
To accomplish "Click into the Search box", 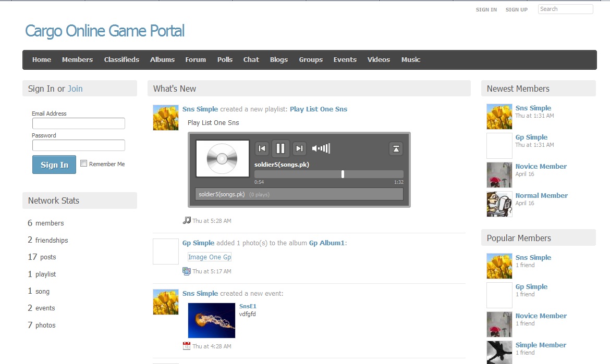I will [x=565, y=9].
